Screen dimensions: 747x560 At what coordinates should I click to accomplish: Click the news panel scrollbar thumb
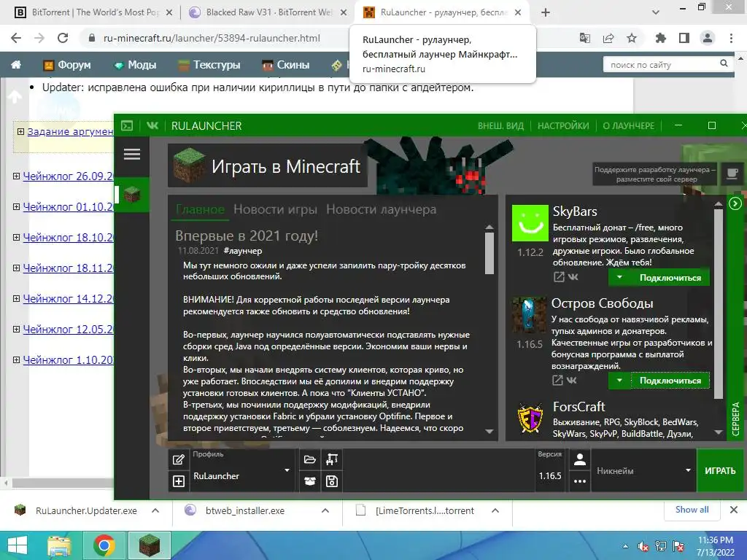point(489,253)
